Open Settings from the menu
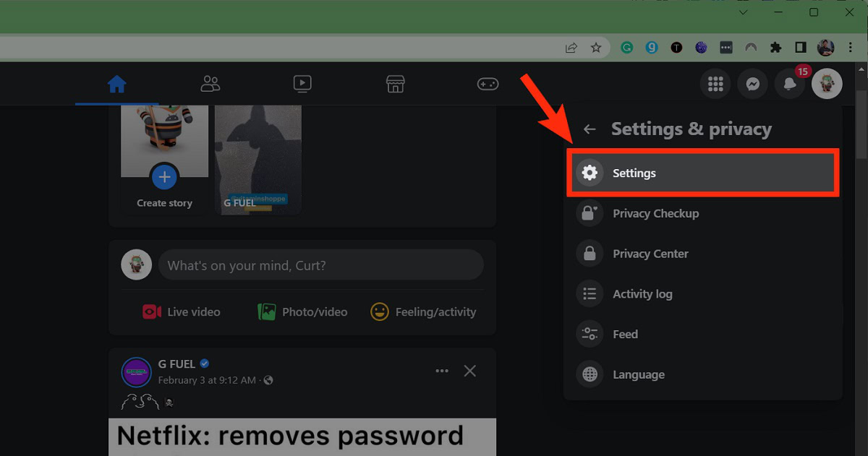Image resolution: width=868 pixels, height=456 pixels. tap(703, 173)
